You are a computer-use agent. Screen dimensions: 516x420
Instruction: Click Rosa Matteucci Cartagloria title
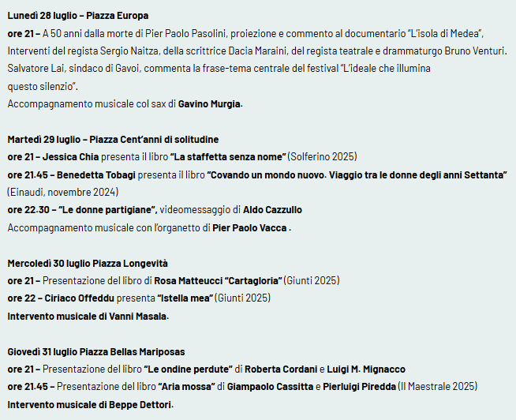(x=219, y=281)
